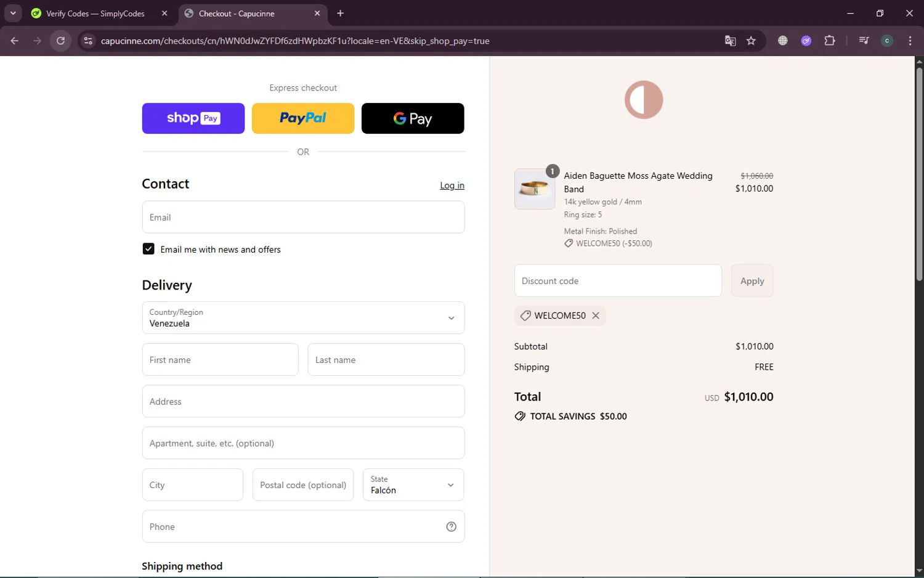The width and height of the screenshot is (924, 578).
Task: Click the struck-through '$1,060.00' price
Action: pos(756,176)
